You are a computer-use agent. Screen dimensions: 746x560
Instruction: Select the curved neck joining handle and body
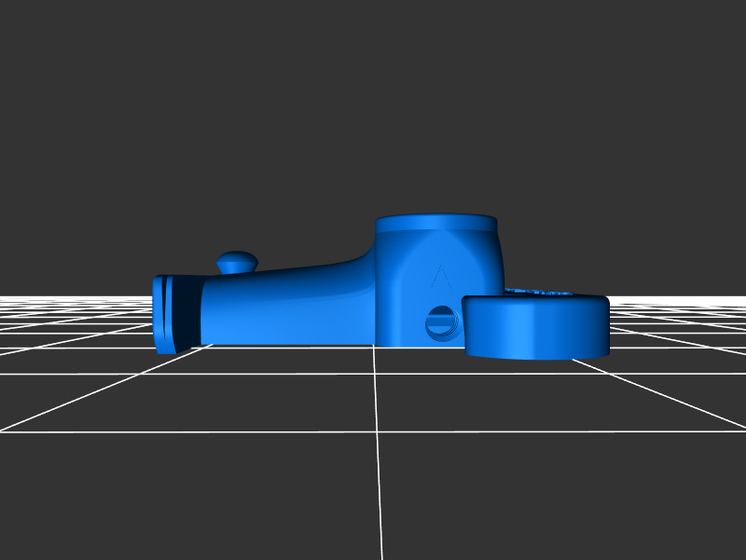click(359, 270)
